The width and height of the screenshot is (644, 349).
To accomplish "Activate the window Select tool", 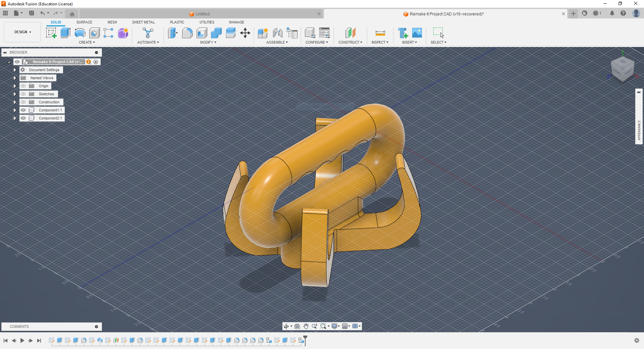I will point(438,33).
